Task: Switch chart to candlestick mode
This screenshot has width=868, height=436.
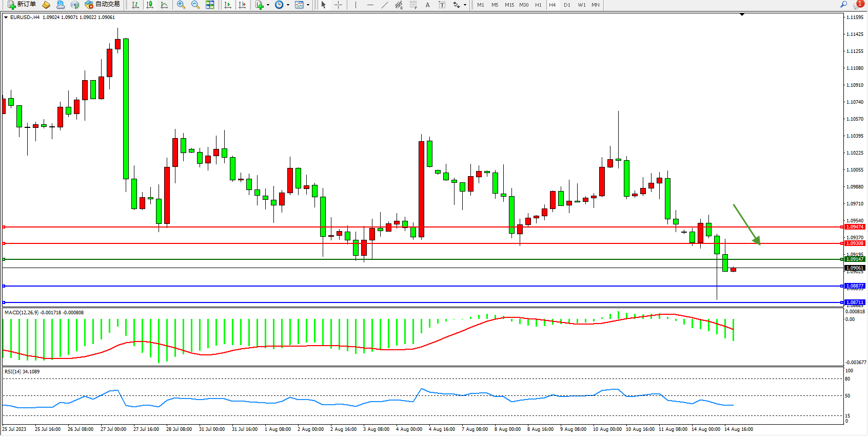Action: pos(150,5)
